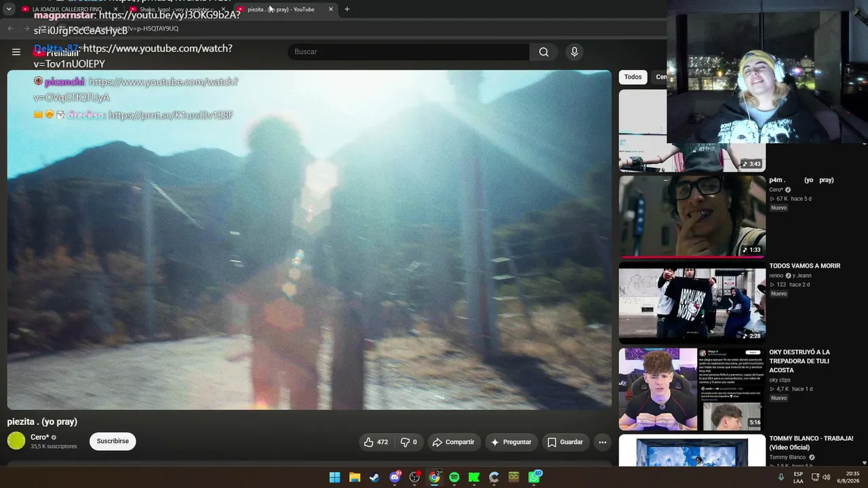Image resolution: width=868 pixels, height=488 pixels.
Task: Open OBS Studio from the taskbar
Action: (414, 477)
